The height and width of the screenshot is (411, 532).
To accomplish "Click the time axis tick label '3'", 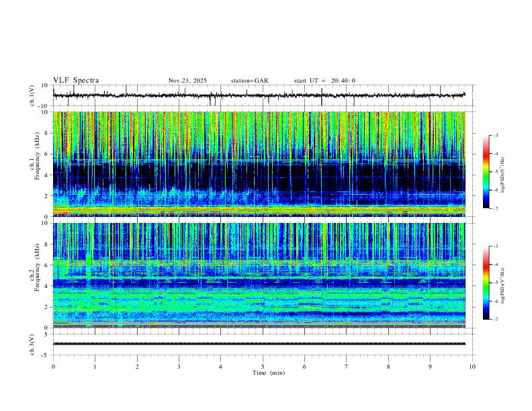I will 179,367.
